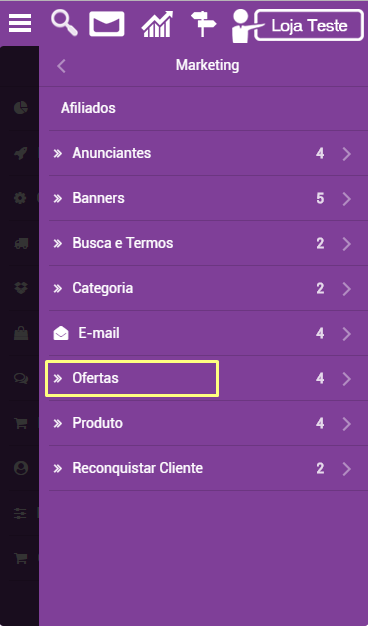Select the rocket sidebar icon
This screenshot has height=626, width=368.
click(21, 153)
